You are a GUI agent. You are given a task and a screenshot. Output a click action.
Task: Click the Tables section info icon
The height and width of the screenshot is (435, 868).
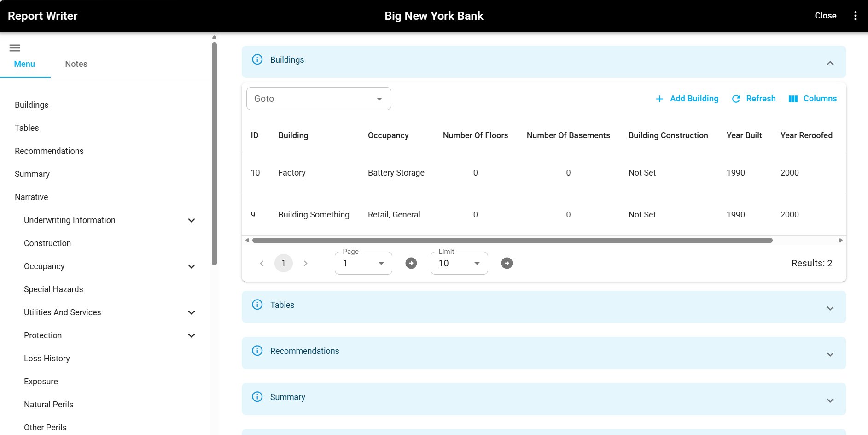point(257,305)
